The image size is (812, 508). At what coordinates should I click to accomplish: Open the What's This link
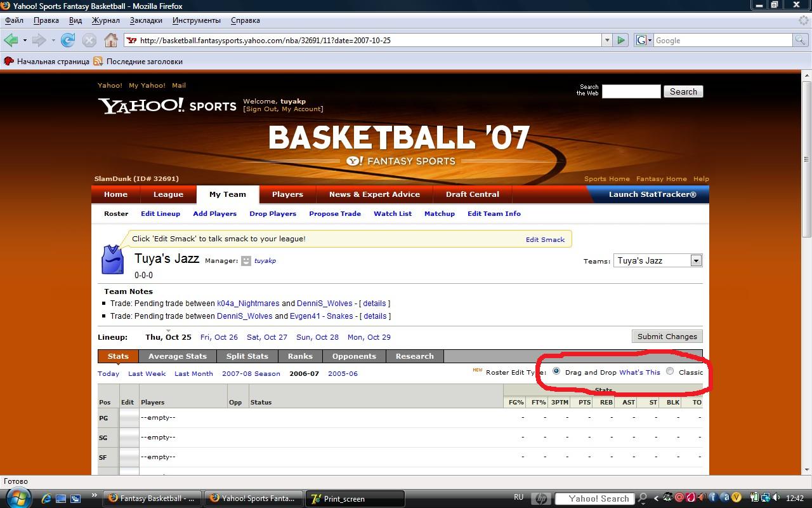click(639, 372)
